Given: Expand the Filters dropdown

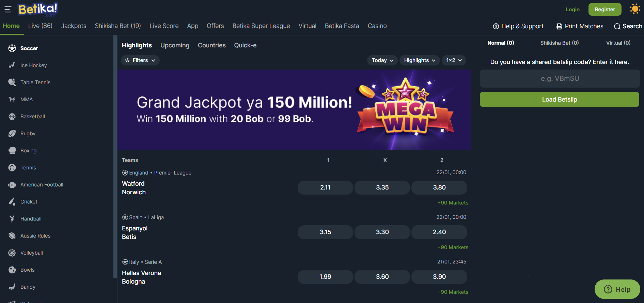Looking at the screenshot, I should [140, 60].
